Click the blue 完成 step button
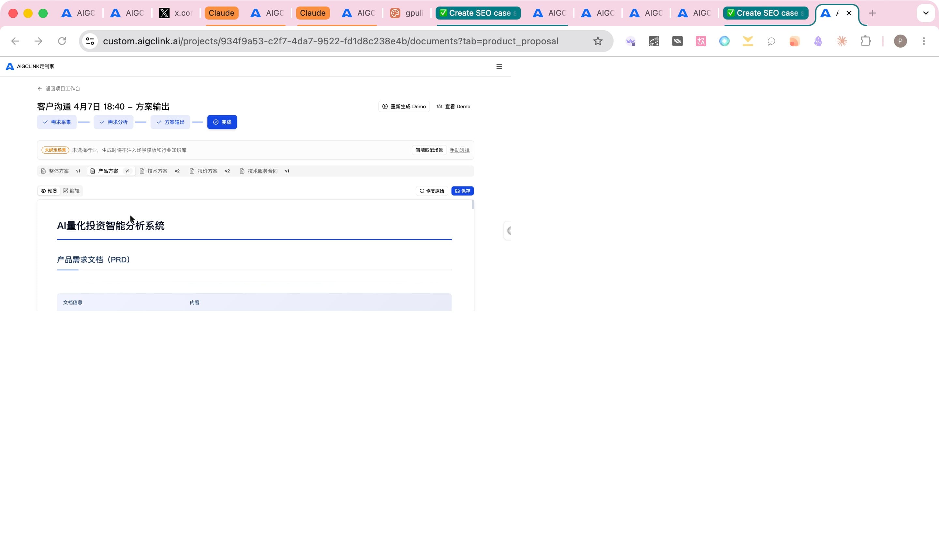The image size is (939, 560). point(222,122)
